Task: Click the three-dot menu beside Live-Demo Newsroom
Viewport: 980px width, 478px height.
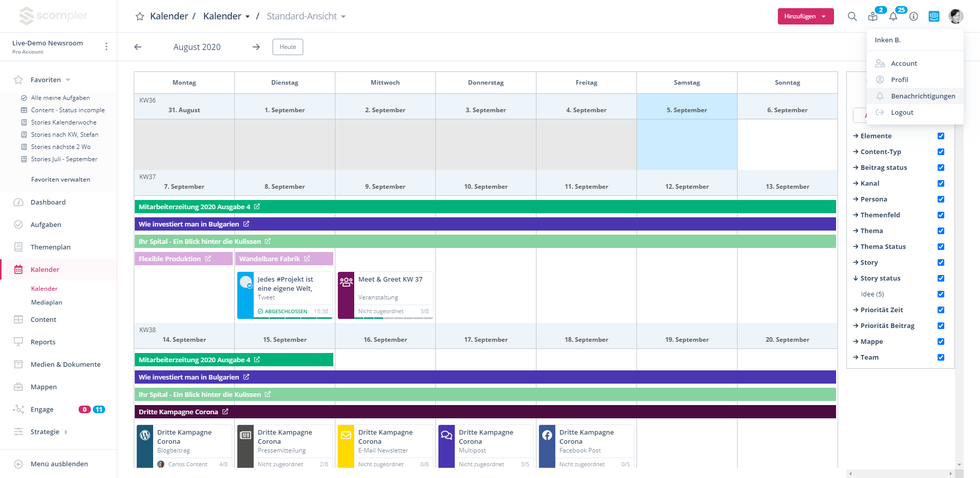Action: 106,47
